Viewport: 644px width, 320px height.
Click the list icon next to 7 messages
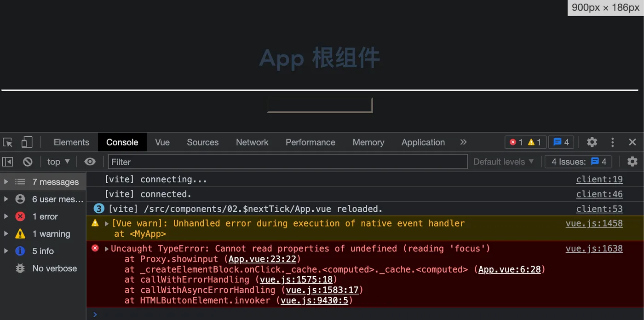20,182
